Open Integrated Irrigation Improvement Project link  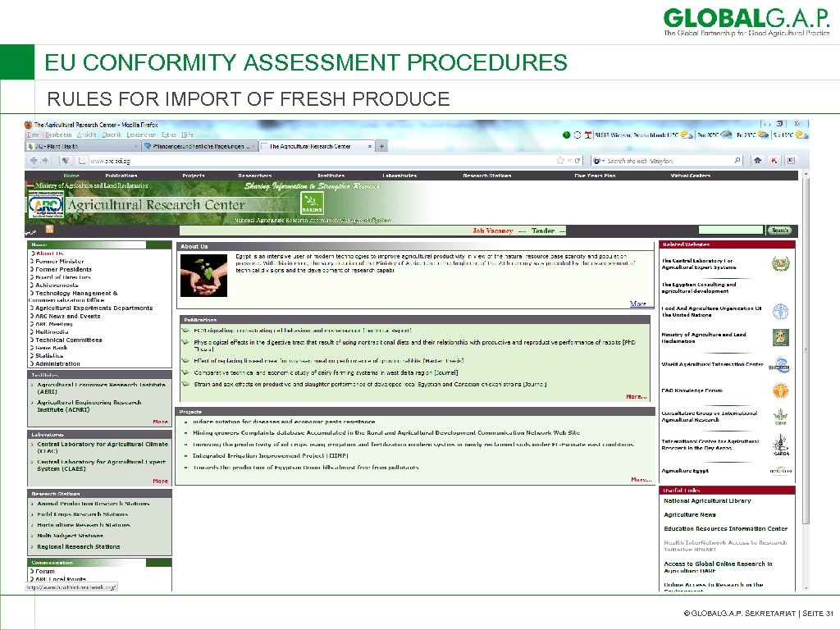271,456
